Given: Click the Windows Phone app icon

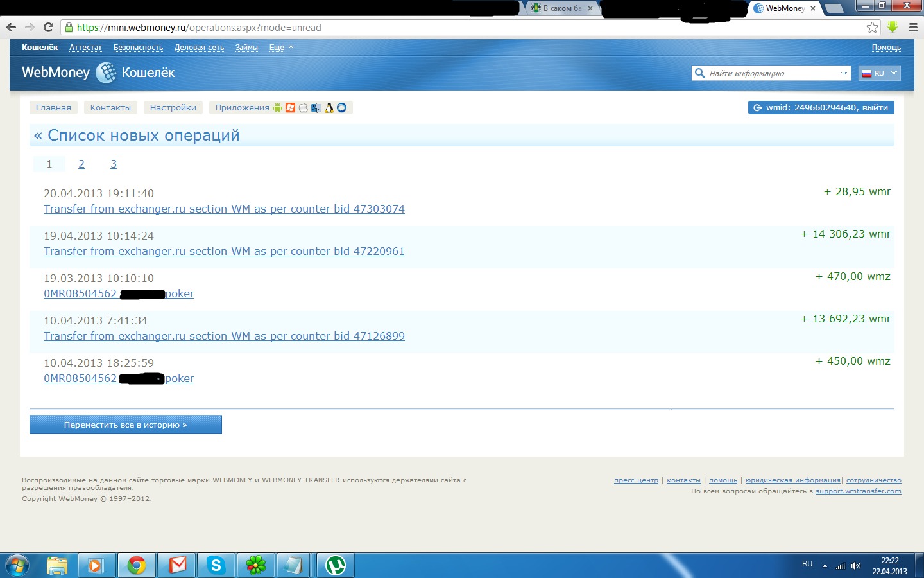Looking at the screenshot, I should point(290,108).
